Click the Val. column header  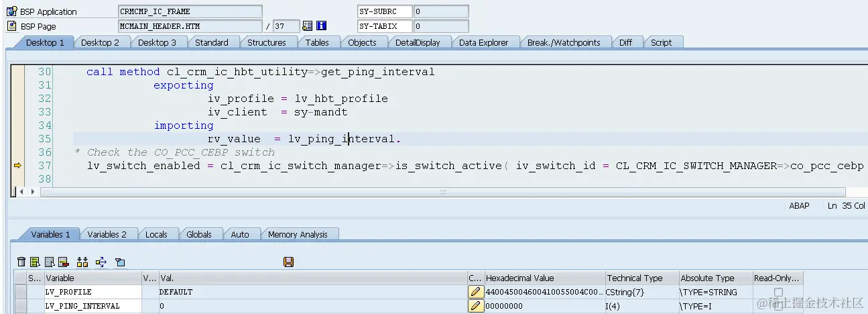coord(312,278)
